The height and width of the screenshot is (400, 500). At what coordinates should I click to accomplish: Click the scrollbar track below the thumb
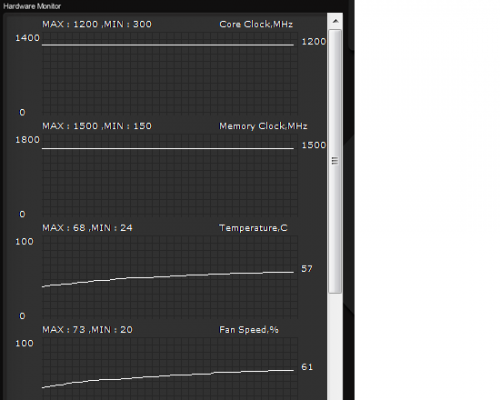point(335,347)
